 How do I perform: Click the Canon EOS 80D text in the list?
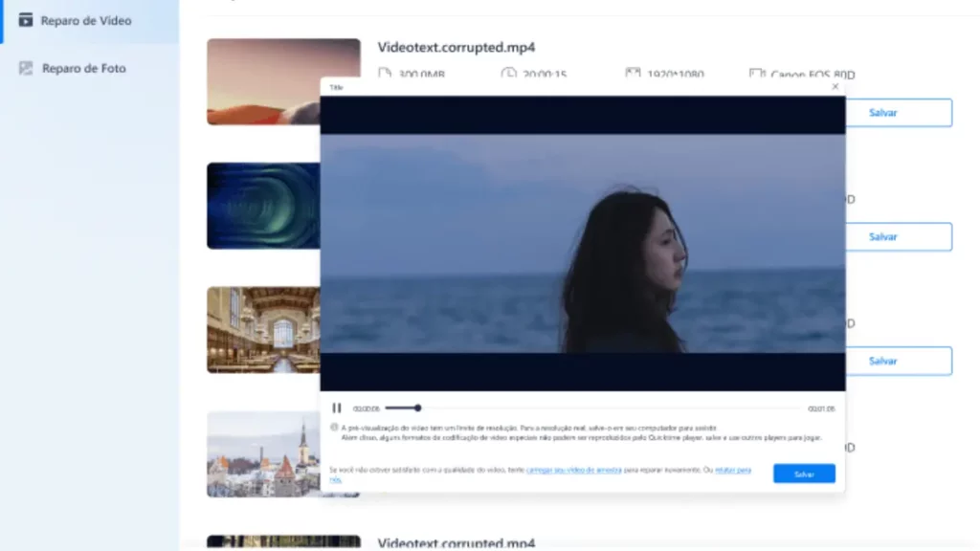tap(813, 75)
